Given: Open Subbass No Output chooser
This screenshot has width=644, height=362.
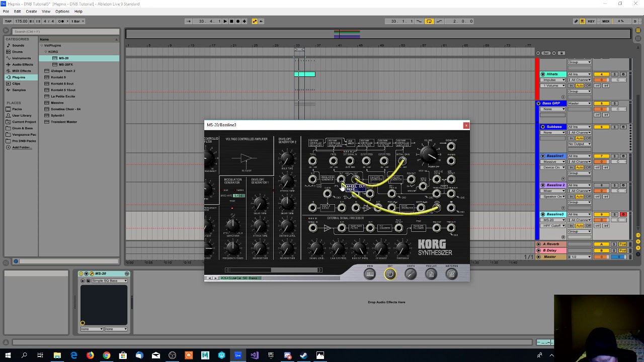Looking at the screenshot, I should click(x=579, y=144).
